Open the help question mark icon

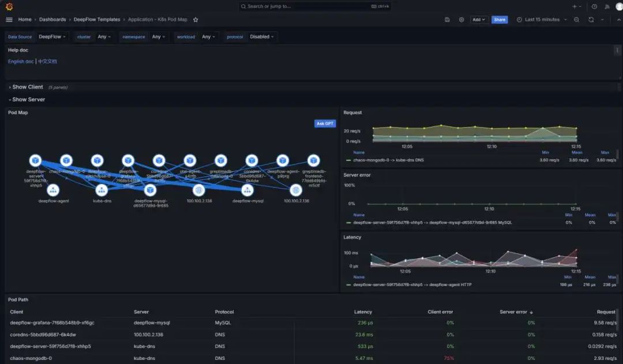[594, 6]
